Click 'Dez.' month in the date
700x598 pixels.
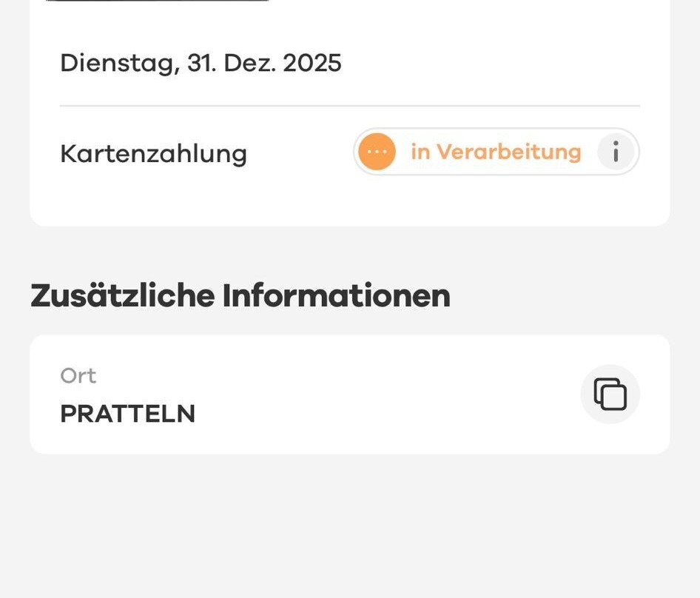pos(249,63)
